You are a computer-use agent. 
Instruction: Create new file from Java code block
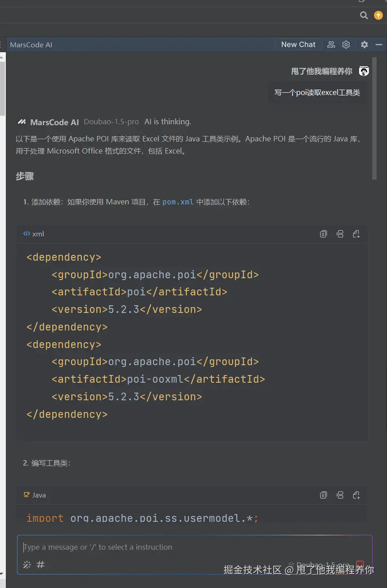356,495
